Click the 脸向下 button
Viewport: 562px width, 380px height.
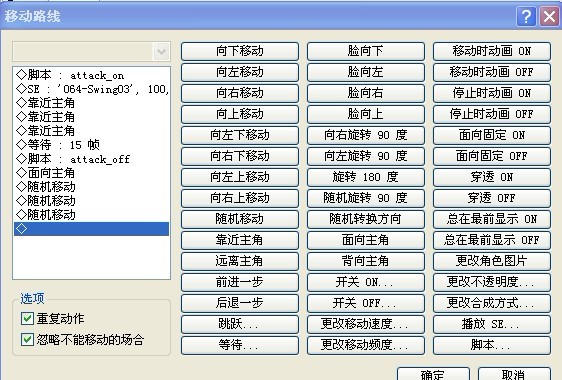click(x=366, y=51)
